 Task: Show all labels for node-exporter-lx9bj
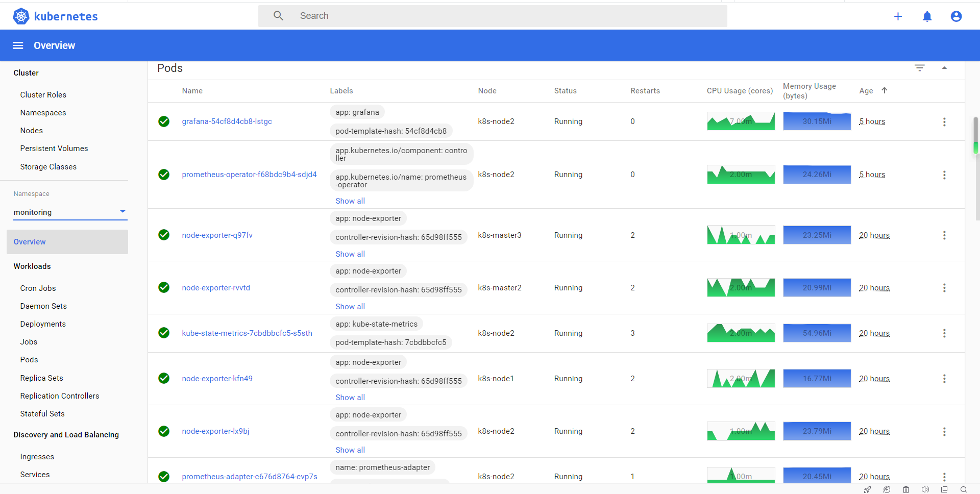(x=350, y=450)
